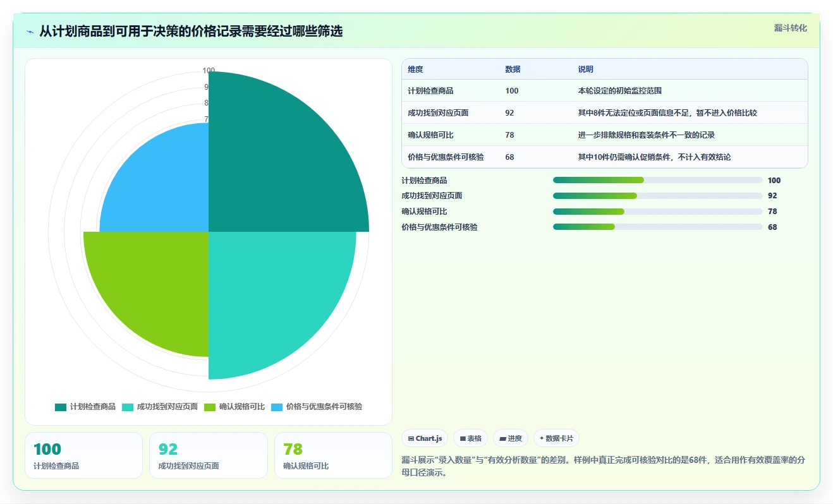Select the 表格 chip
The image size is (833, 504).
click(x=470, y=438)
